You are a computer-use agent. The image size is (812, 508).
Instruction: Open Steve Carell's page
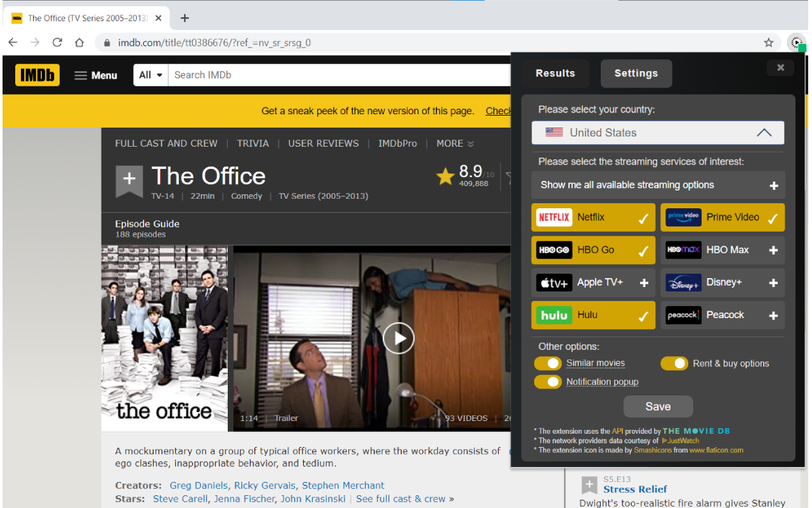point(180,498)
